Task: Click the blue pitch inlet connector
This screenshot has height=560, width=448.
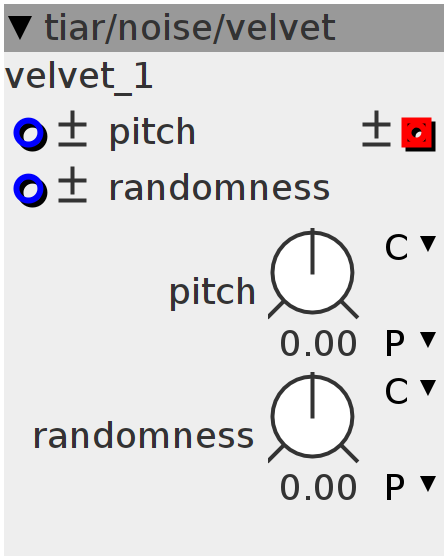Action: point(30,134)
